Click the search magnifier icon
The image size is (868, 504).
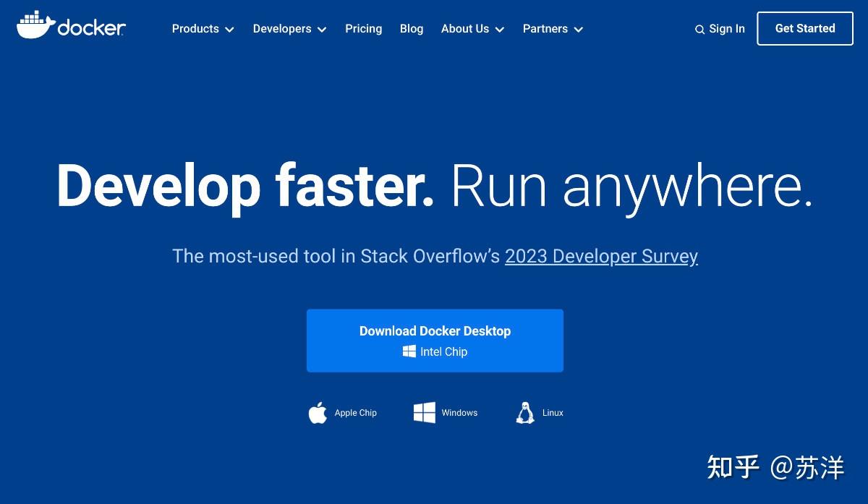point(699,29)
